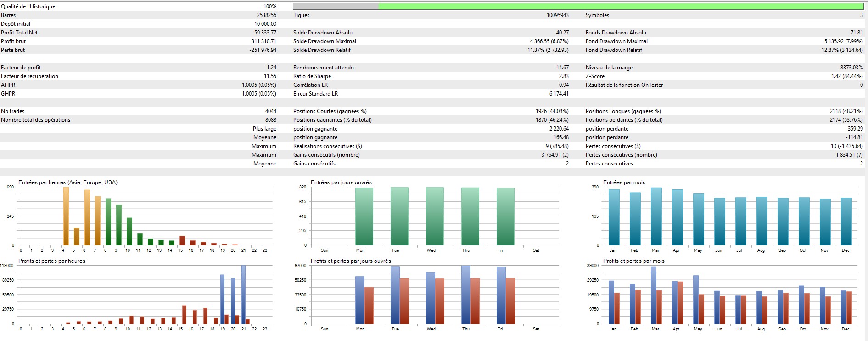Click the AHPR row value 1.0005 (0.05%)
Screen dimensions: 868x341
click(259, 85)
